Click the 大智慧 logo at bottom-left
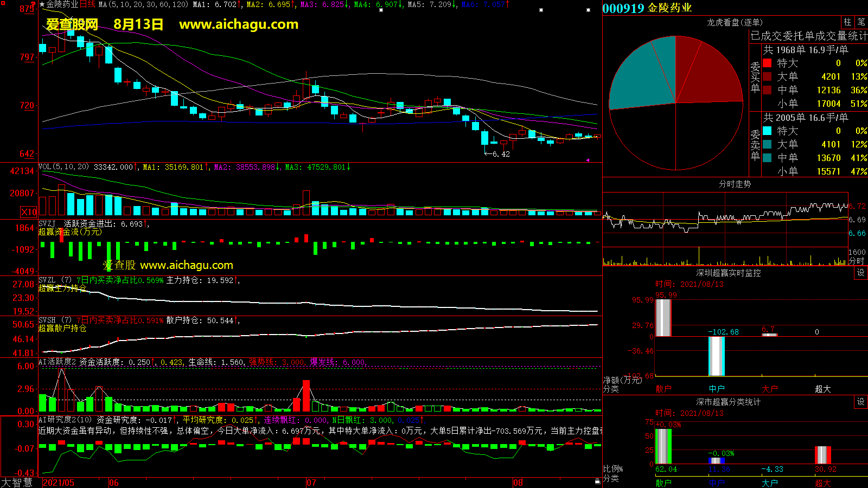 click(17, 483)
